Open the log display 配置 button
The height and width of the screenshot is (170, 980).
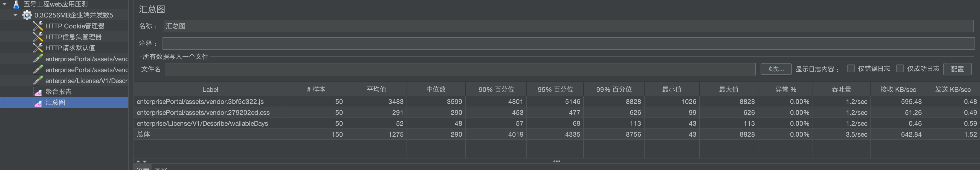[958, 69]
